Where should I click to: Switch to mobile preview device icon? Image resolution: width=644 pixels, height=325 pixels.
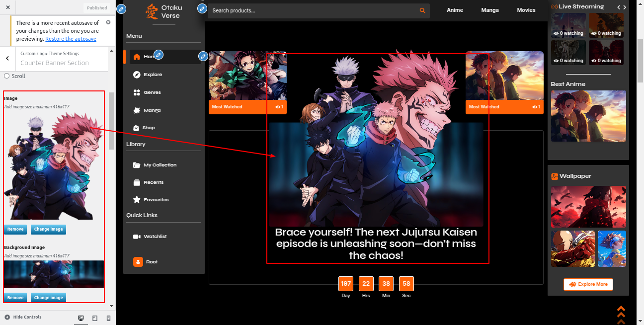[109, 318]
